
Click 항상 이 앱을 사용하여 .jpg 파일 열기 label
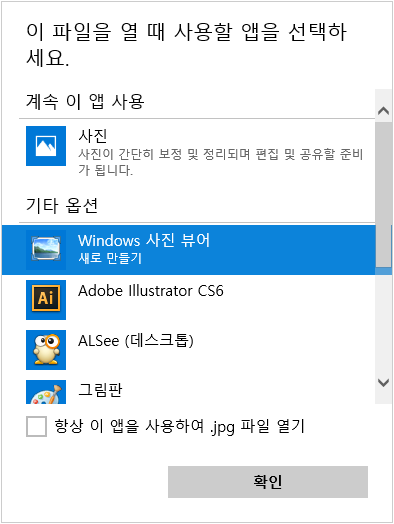179,426
